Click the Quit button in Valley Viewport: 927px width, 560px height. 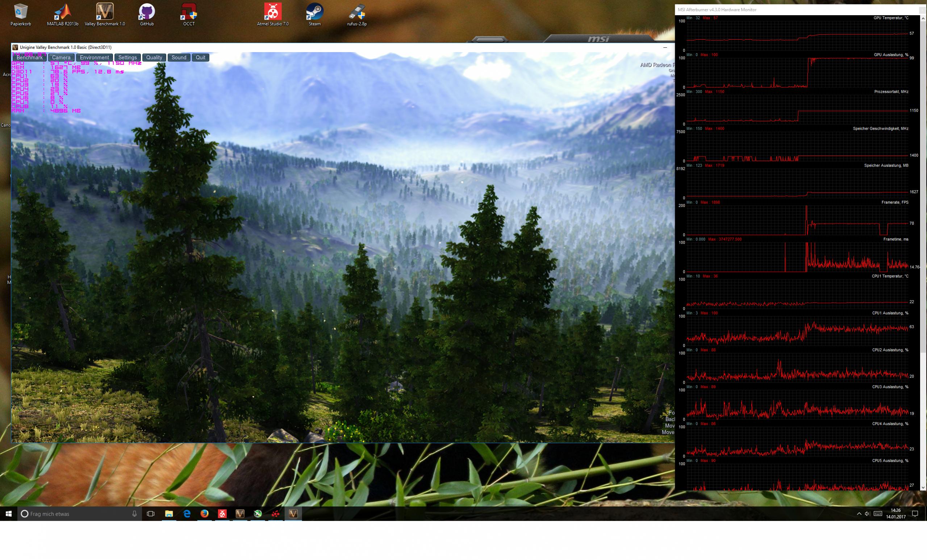click(201, 58)
